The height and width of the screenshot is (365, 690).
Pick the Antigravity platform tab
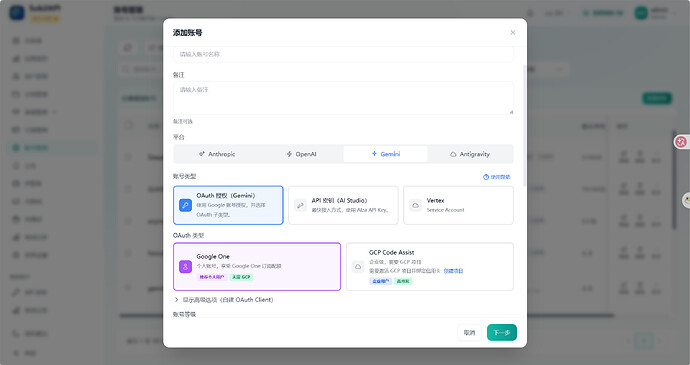(x=470, y=154)
